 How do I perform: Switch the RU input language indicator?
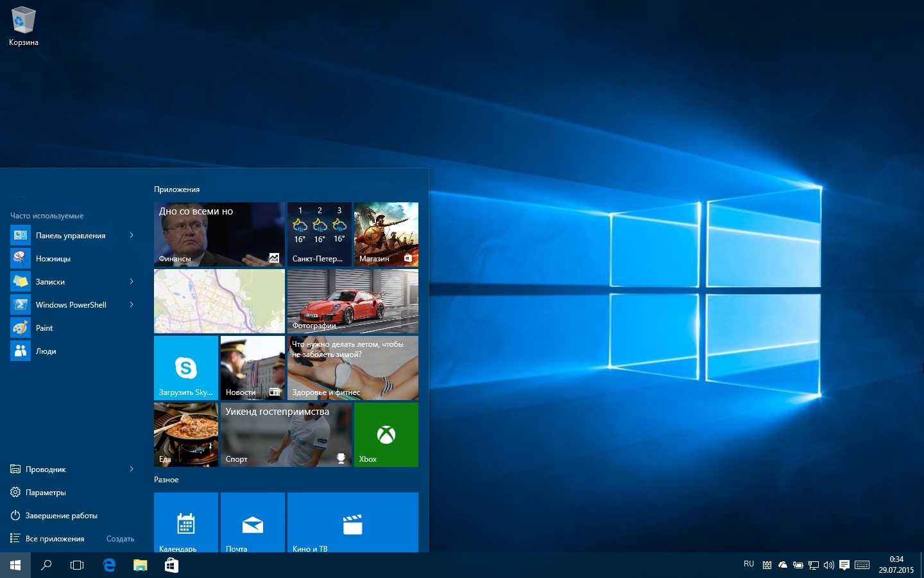pyautogui.click(x=748, y=565)
